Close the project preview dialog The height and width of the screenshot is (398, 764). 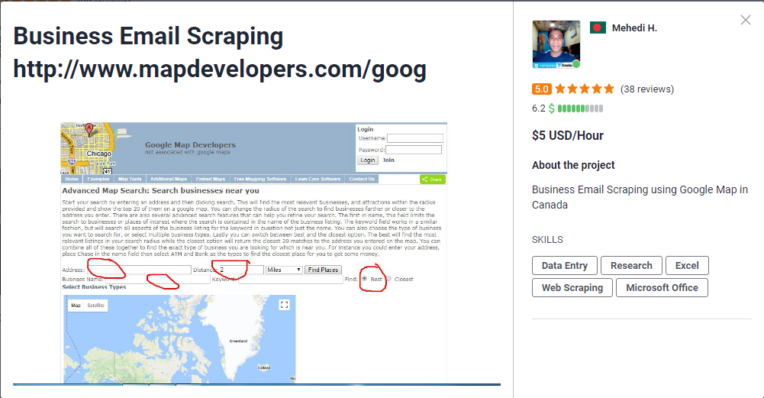click(x=745, y=20)
